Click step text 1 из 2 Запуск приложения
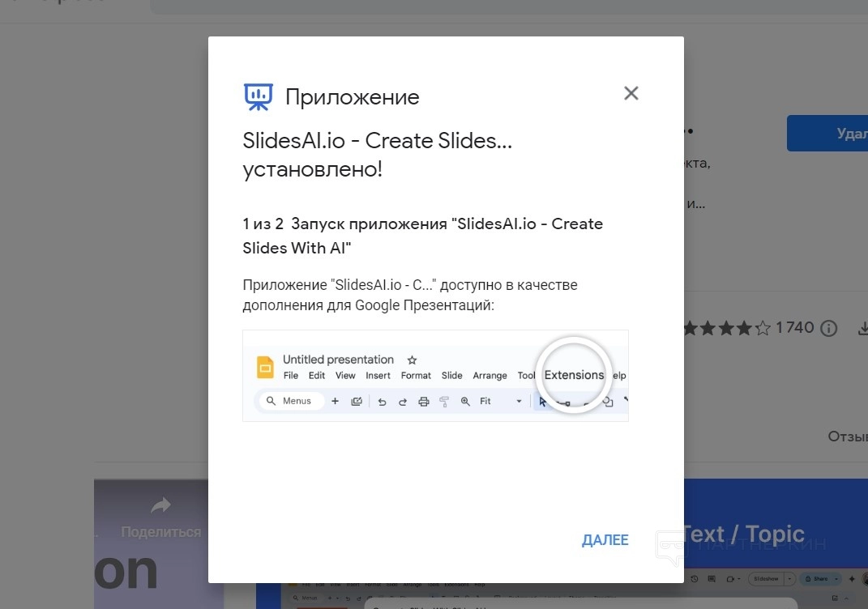868x609 pixels. click(x=422, y=236)
